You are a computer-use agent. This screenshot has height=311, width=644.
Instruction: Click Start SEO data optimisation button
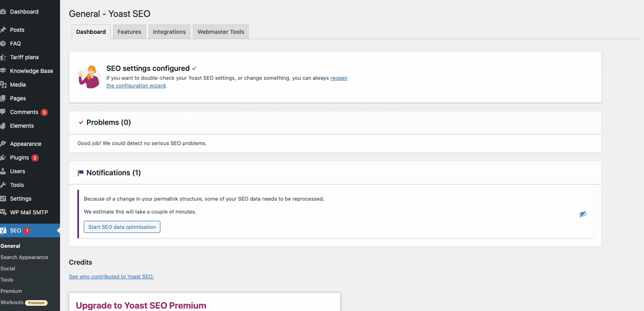coord(122,227)
